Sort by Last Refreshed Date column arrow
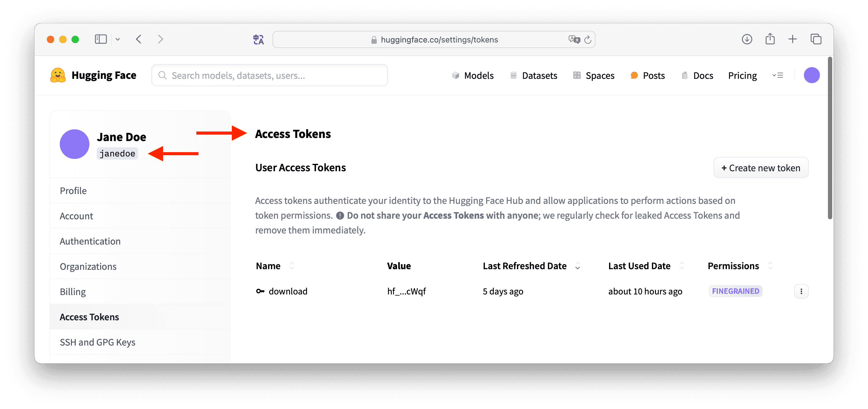This screenshot has height=409, width=868. 578,266
